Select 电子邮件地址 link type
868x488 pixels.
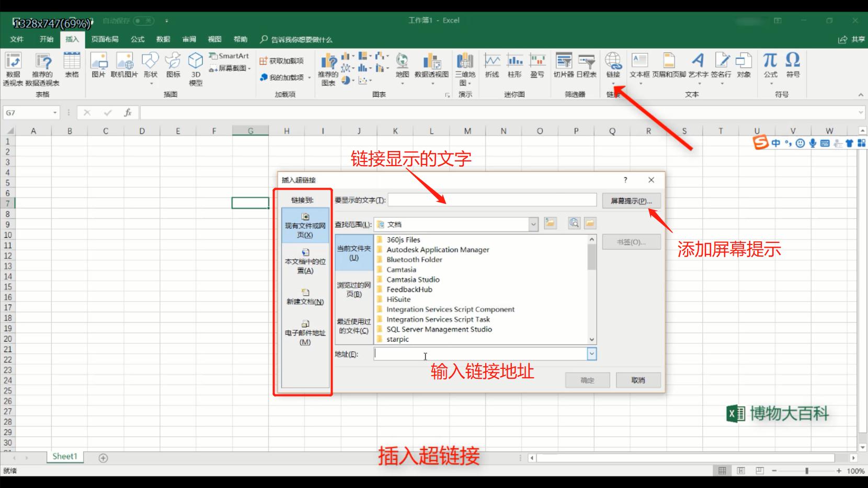coord(305,332)
